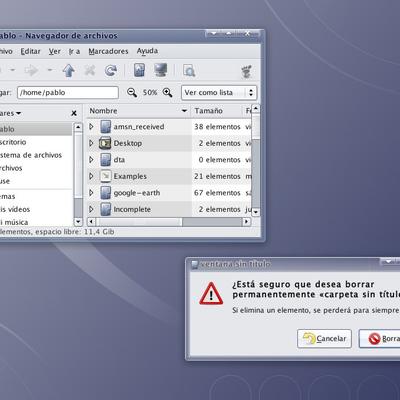Expand the dta folder tree
Image resolution: width=400 pixels, height=400 pixels.
[91, 160]
